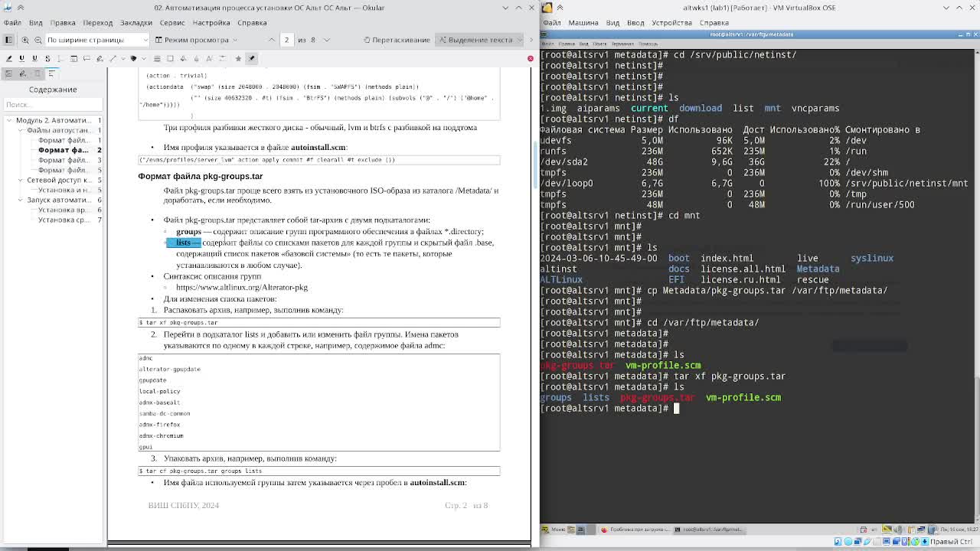Screen dimensions: 980x551
Task: Close the annotation toolbar with red X
Action: pos(530,58)
